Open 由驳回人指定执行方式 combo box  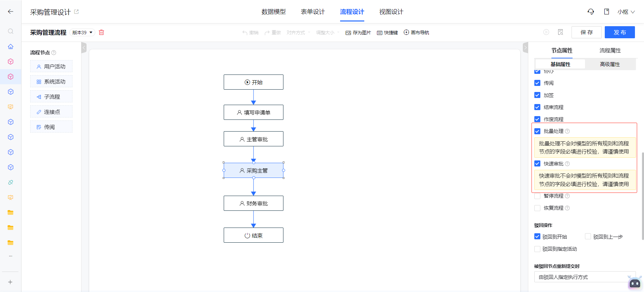585,277
